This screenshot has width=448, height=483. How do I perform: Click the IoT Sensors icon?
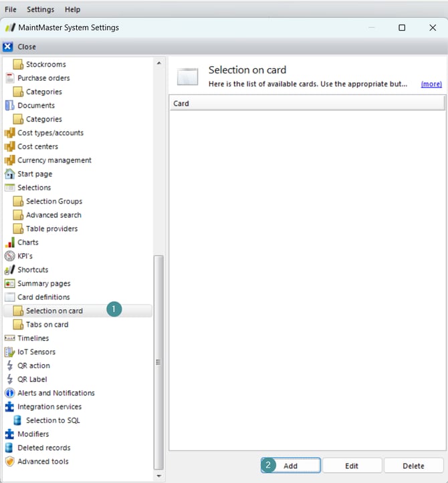tap(9, 352)
